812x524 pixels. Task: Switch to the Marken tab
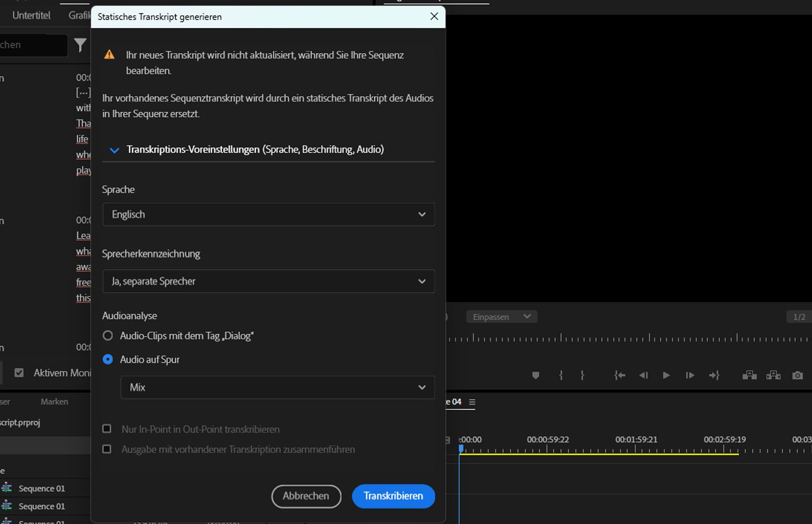[x=54, y=401]
